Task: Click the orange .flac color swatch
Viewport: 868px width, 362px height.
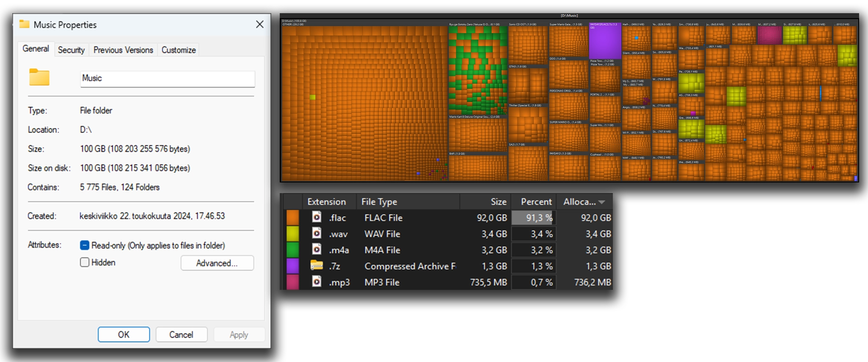Action: tap(293, 217)
